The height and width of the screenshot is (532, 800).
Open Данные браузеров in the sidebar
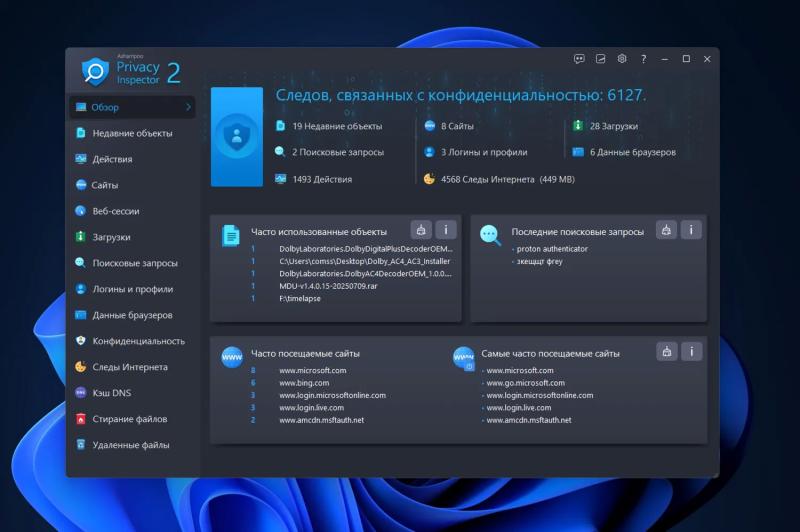point(133,315)
